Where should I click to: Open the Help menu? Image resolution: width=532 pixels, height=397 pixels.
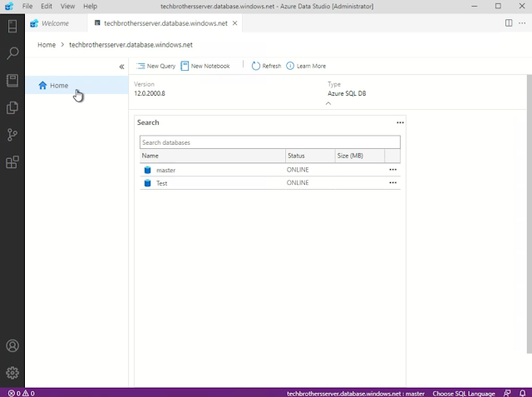pos(91,6)
